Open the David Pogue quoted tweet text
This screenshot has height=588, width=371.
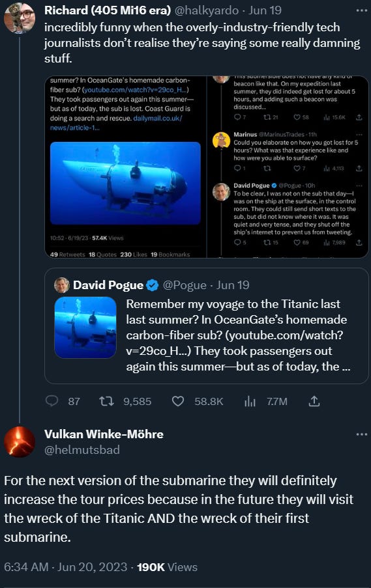[x=238, y=335]
